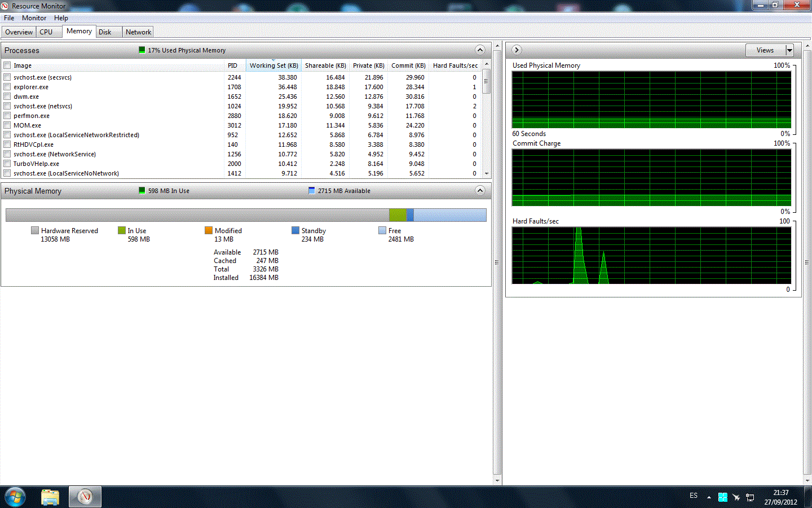Click the Views button

(x=765, y=50)
